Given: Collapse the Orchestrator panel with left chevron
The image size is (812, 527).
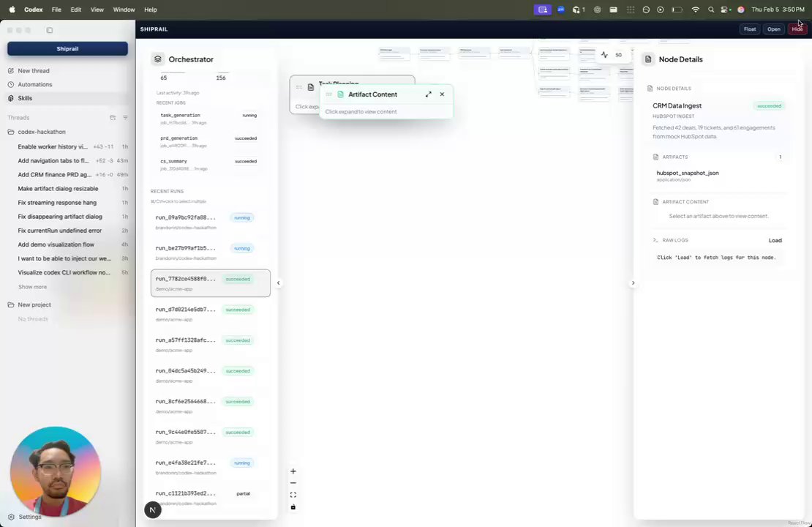Looking at the screenshot, I should pyautogui.click(x=278, y=283).
